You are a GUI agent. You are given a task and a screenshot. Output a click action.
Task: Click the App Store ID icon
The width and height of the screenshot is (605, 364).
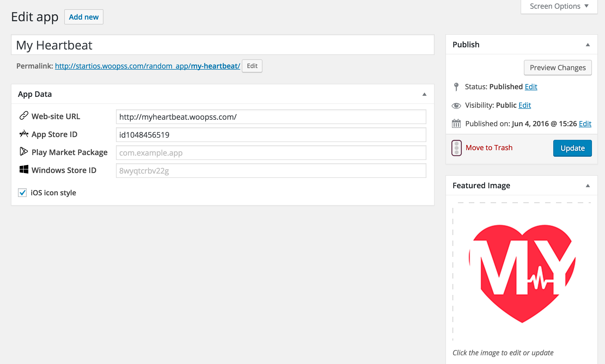[24, 134]
